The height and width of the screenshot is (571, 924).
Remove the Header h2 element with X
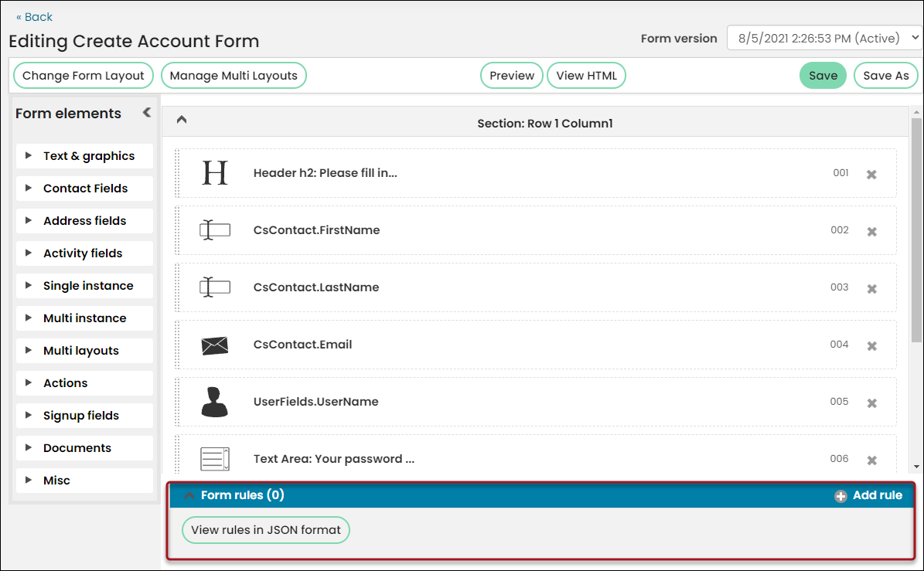pos(871,175)
